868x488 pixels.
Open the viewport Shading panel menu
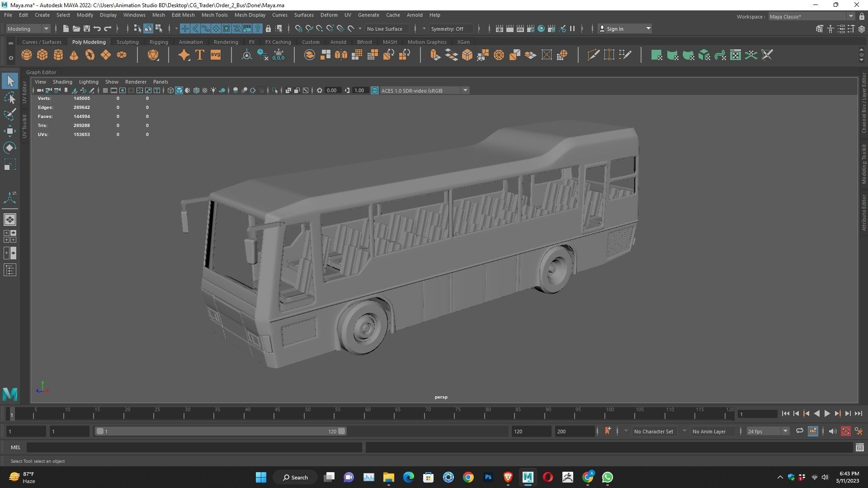click(62, 82)
